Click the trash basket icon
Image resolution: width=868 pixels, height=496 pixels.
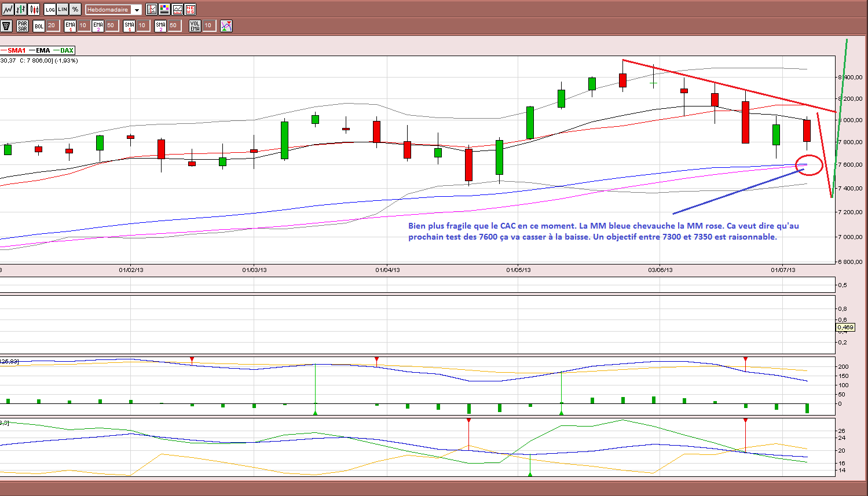tap(6, 26)
